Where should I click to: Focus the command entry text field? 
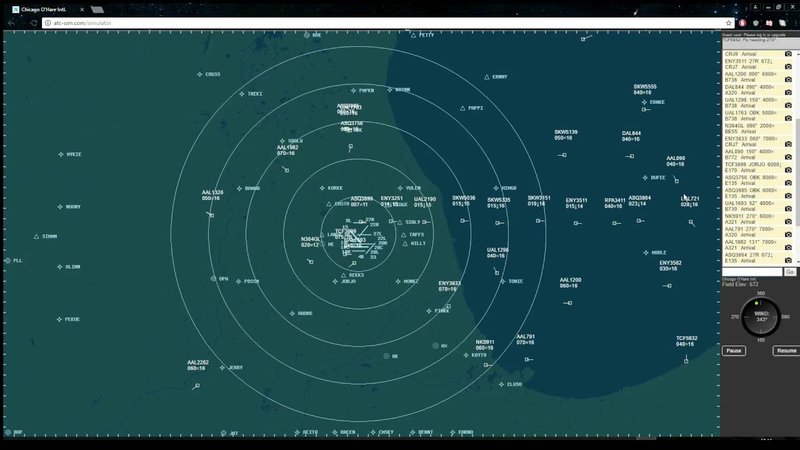(753, 272)
